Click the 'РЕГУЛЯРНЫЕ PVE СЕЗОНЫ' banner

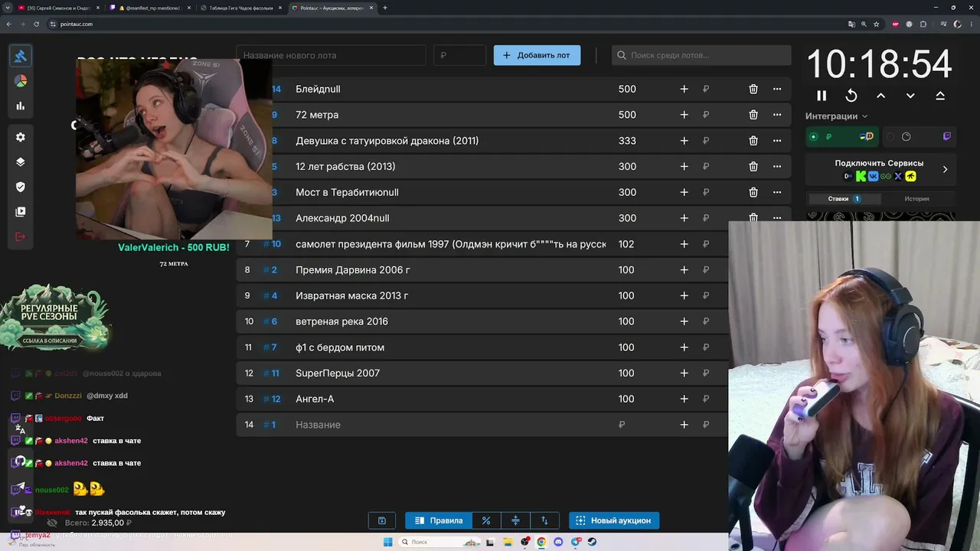[56, 318]
